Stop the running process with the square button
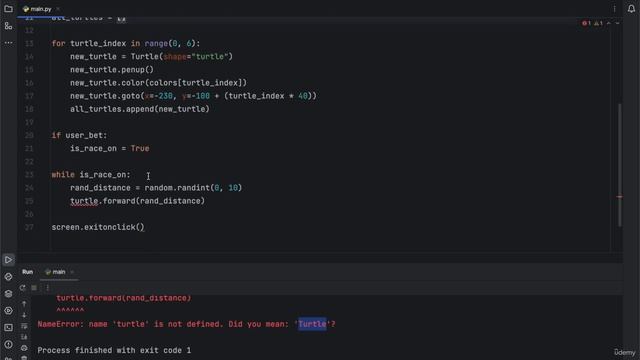This screenshot has width=640, height=360. coord(34,288)
